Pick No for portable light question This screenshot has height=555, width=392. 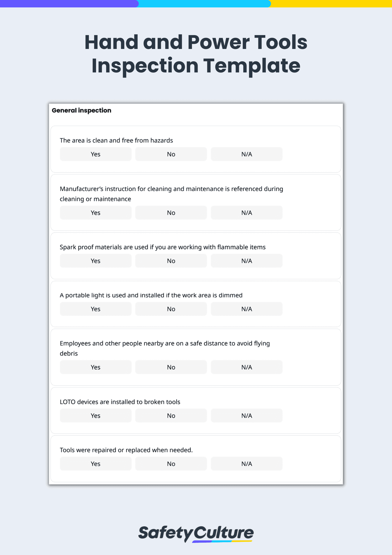pyautogui.click(x=171, y=309)
